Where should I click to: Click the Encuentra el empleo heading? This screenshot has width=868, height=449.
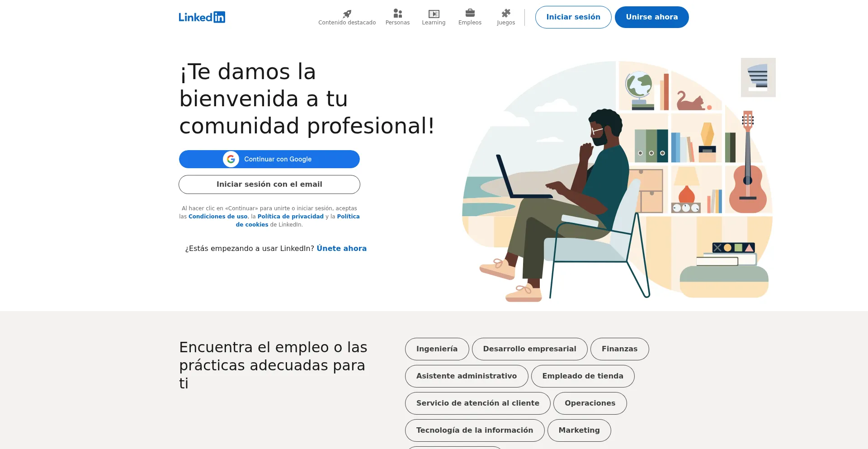click(273, 365)
